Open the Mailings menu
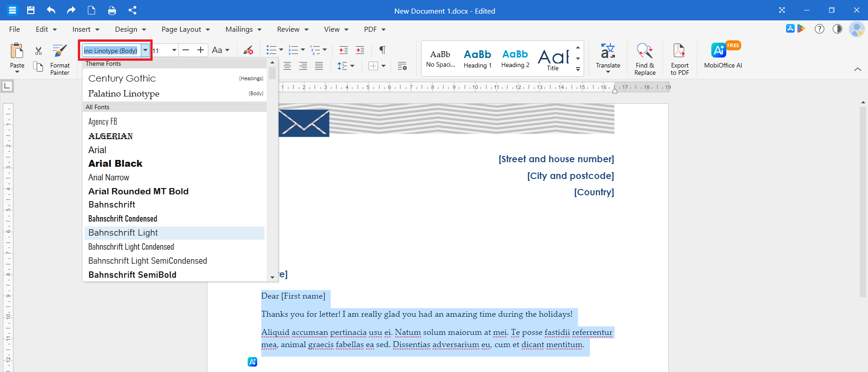This screenshot has height=372, width=868. (x=244, y=29)
